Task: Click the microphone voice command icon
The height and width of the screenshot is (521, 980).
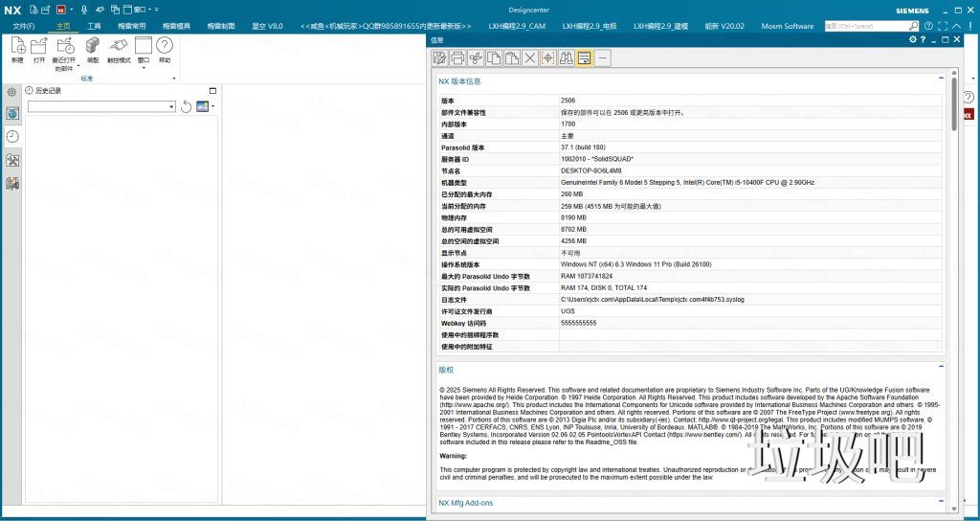Action: coord(84,10)
